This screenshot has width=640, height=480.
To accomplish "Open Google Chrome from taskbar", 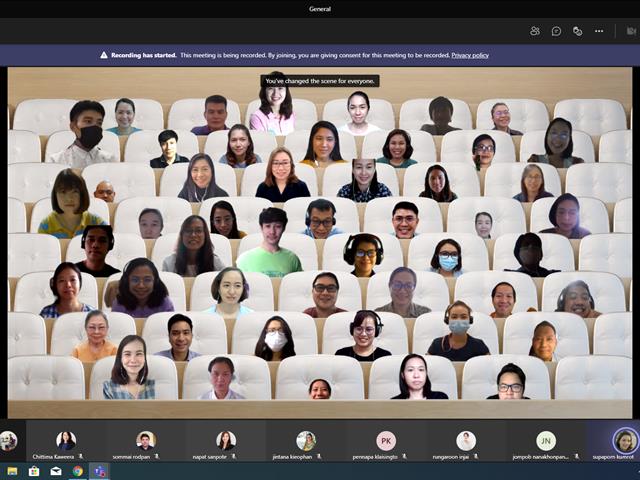I will click(x=78, y=471).
